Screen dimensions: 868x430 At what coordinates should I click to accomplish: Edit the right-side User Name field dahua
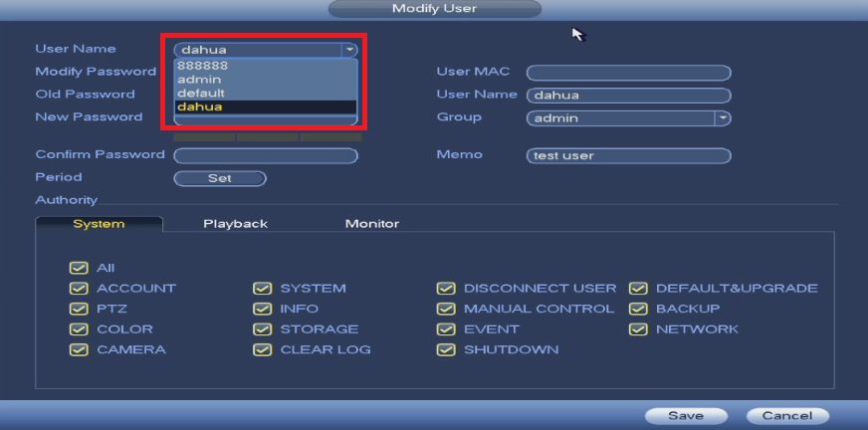pyautogui.click(x=629, y=96)
